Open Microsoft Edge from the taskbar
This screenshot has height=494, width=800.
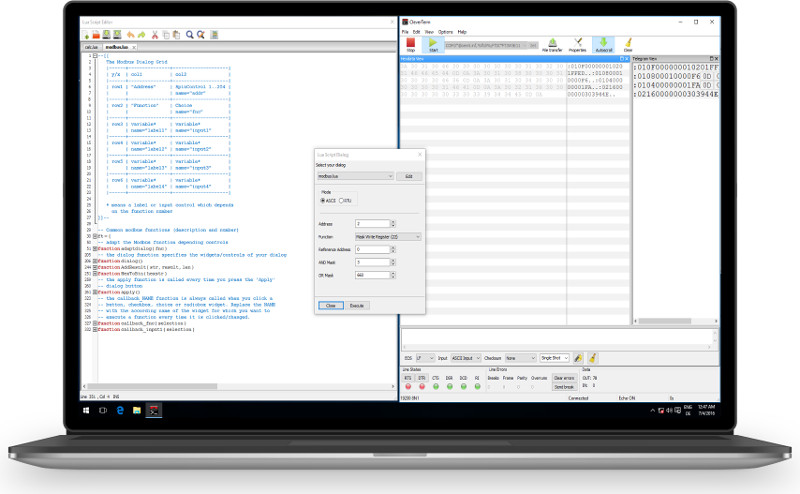coord(120,410)
